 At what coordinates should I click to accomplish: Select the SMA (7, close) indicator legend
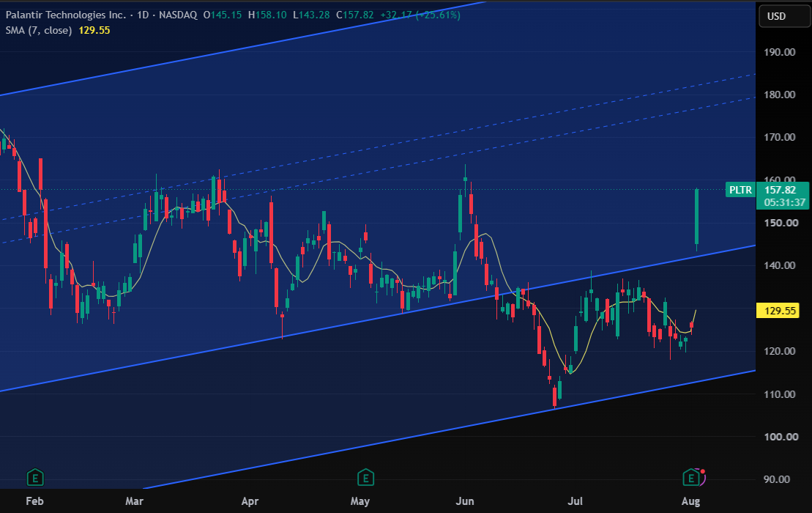(x=39, y=30)
